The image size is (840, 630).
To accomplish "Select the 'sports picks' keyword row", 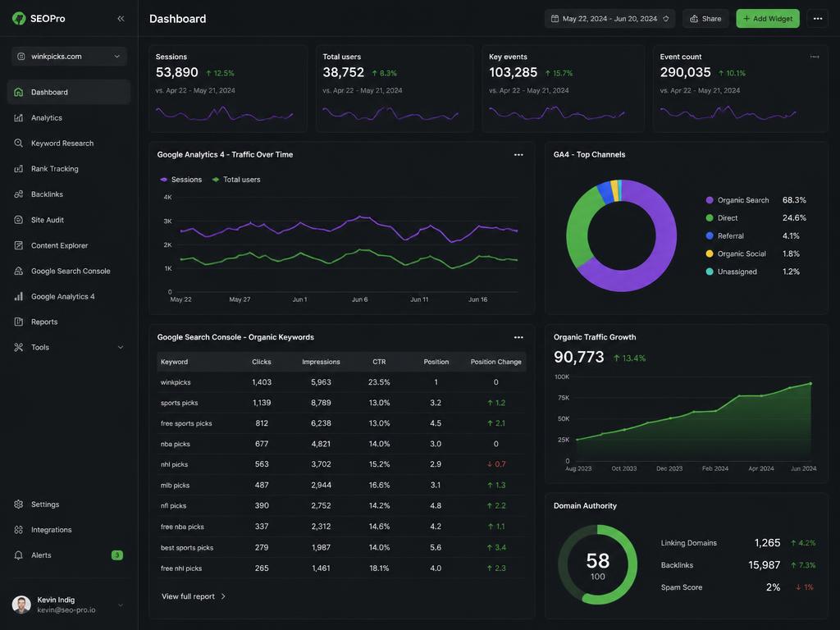I will (341, 403).
